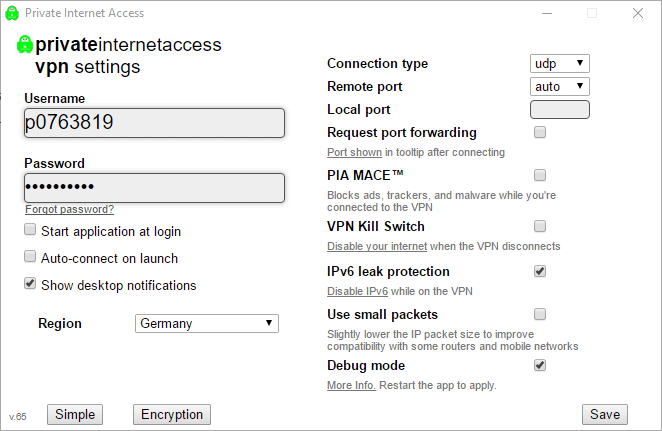Screen dimensions: 662x431
Task: Open the Encryption settings
Action: (x=172, y=415)
